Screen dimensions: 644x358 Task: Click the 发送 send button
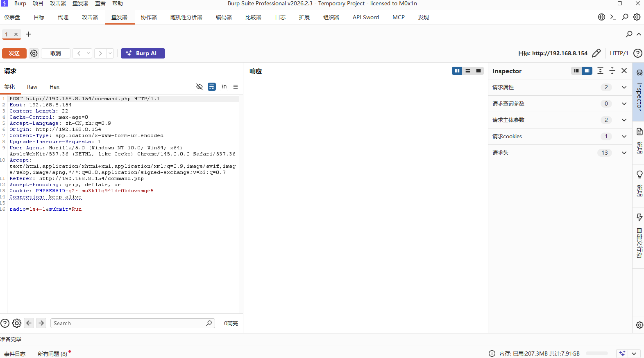[14, 53]
